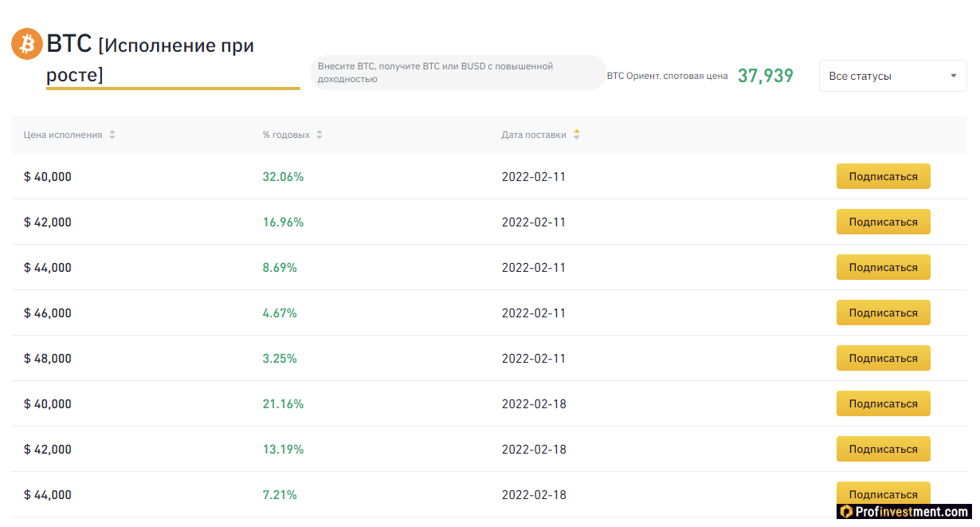Image resolution: width=980 pixels, height=527 pixels.
Task: Sort by delivery date column arrows
Action: click(x=577, y=135)
